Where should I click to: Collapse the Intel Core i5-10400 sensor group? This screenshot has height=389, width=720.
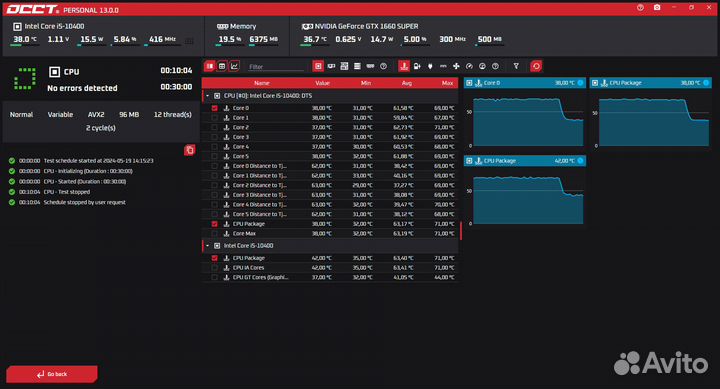[x=208, y=246]
